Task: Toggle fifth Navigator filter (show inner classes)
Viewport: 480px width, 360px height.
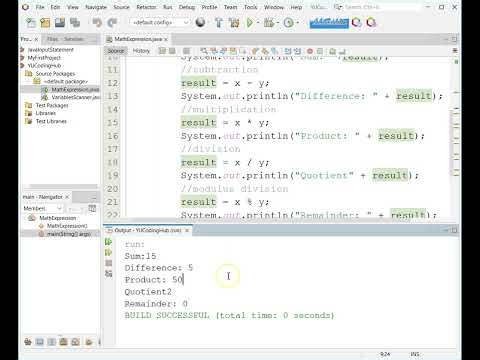Action: coord(75,342)
